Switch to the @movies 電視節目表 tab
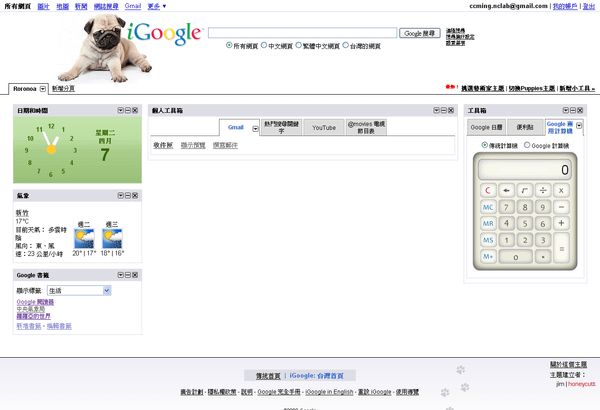 (366, 127)
